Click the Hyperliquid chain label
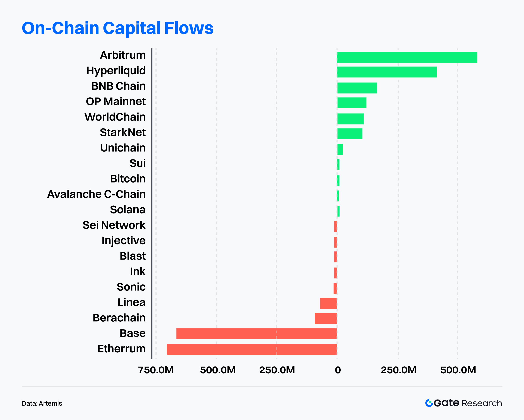The height and width of the screenshot is (420, 524). coord(116,71)
